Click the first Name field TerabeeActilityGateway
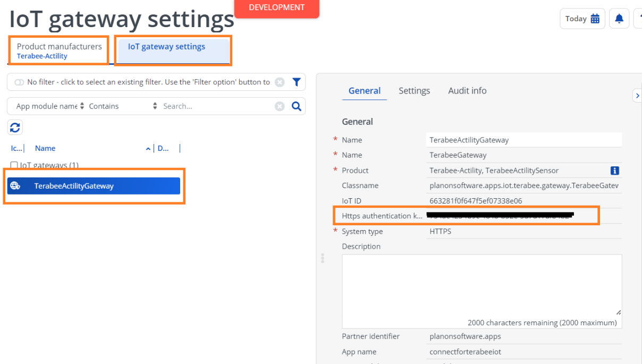This screenshot has width=642, height=364. click(x=525, y=140)
